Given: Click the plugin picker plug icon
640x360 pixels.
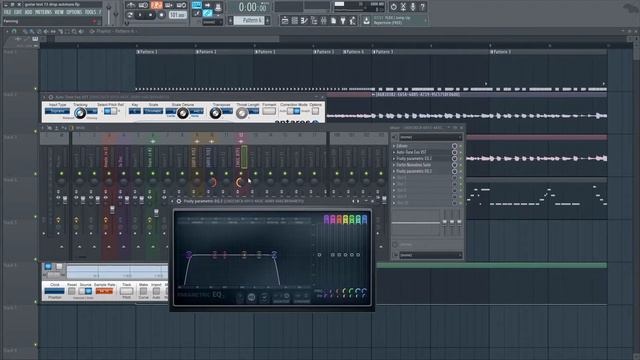Looking at the screenshot, I should point(343,20).
